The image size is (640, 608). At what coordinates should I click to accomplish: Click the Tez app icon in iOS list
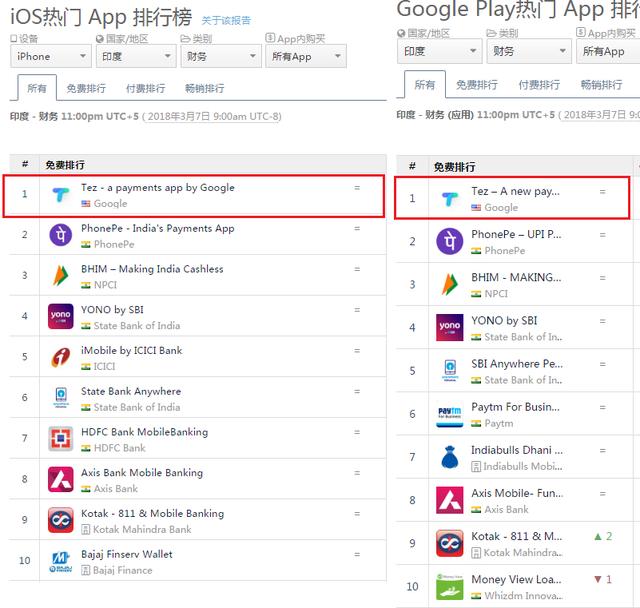click(61, 195)
